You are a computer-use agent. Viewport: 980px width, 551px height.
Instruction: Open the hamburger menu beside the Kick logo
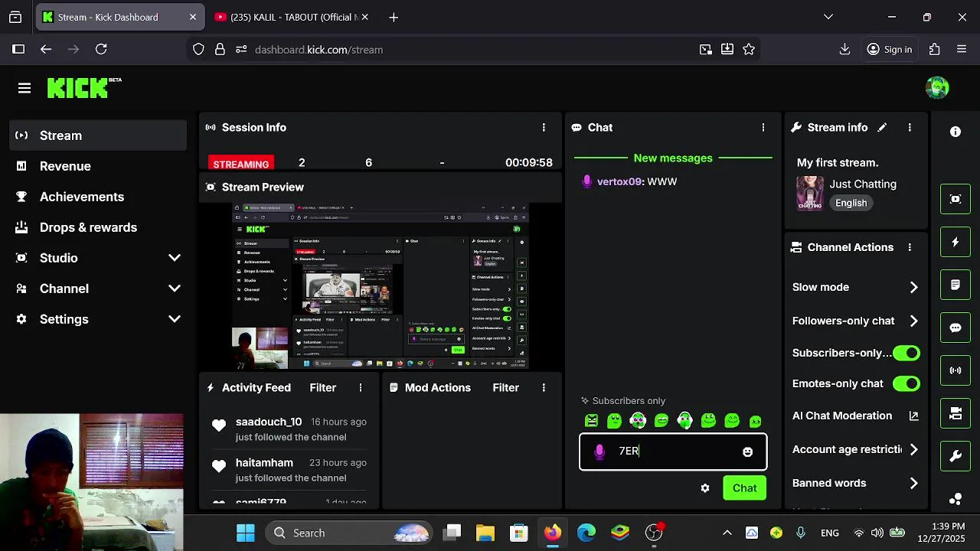coord(24,88)
